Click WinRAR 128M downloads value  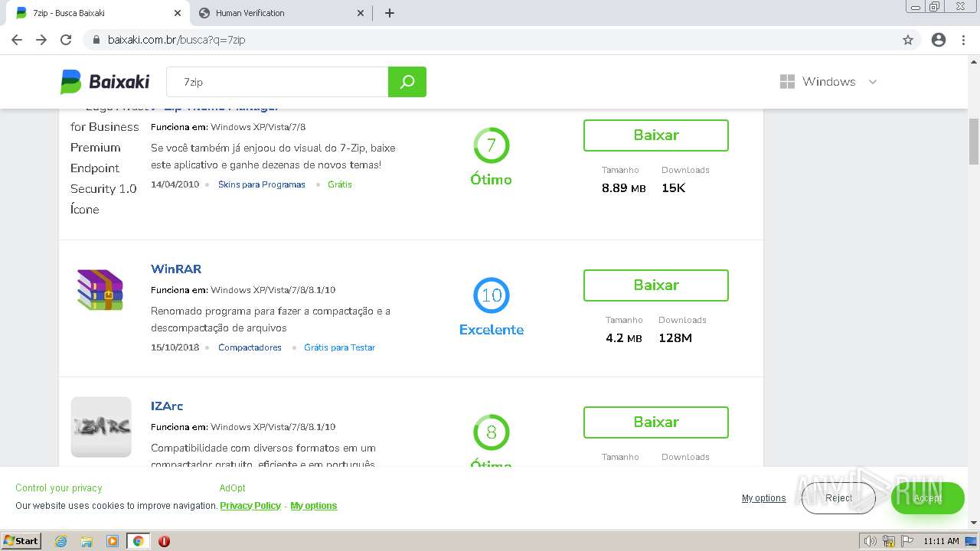pos(675,338)
